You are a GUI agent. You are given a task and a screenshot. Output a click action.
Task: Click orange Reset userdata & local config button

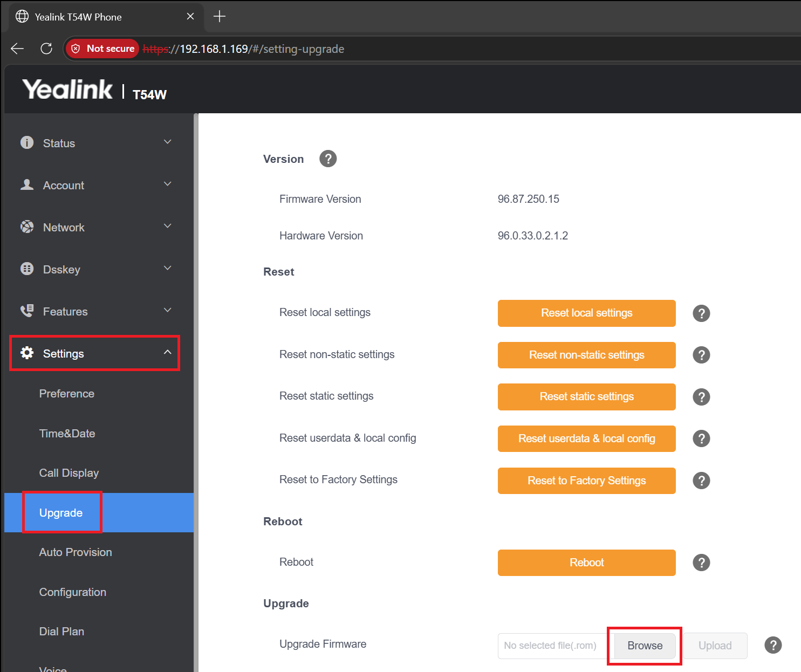(x=587, y=438)
